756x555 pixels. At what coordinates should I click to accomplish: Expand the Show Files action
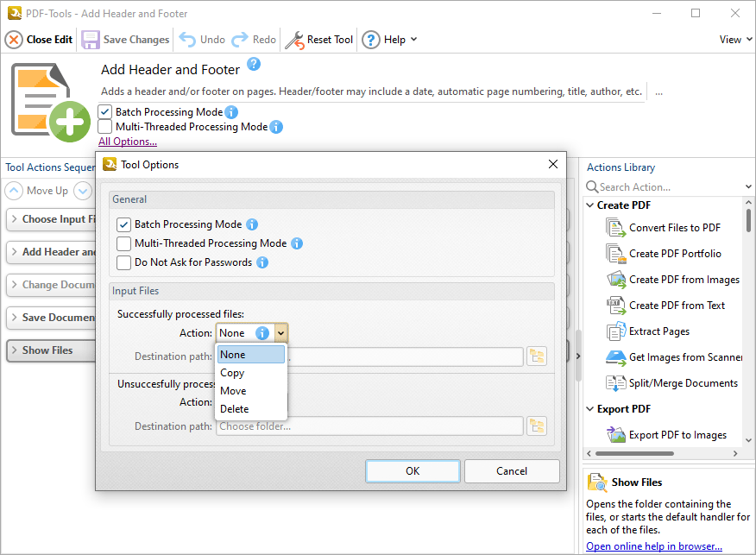tap(14, 350)
